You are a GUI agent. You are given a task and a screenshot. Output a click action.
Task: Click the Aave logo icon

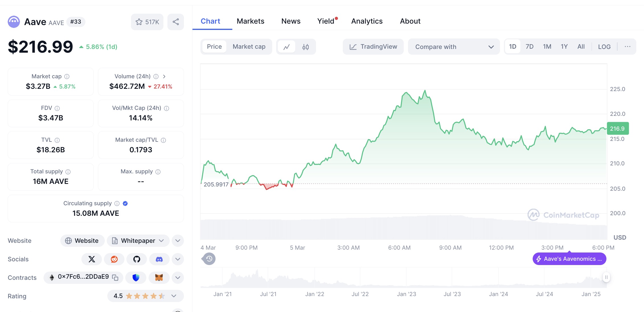tap(14, 22)
